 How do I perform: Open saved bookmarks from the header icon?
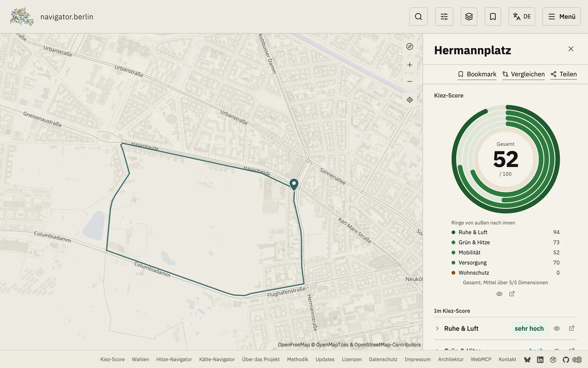[493, 17]
